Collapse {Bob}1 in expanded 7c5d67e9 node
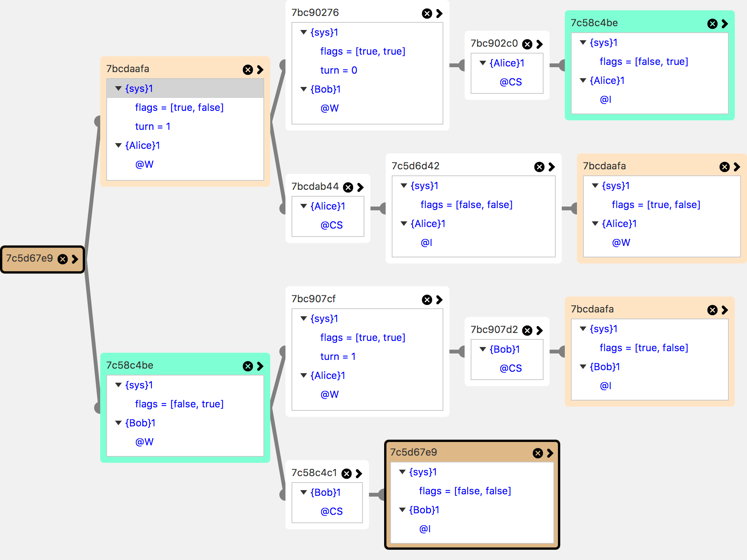Viewport: 747px width, 560px height. click(402, 510)
